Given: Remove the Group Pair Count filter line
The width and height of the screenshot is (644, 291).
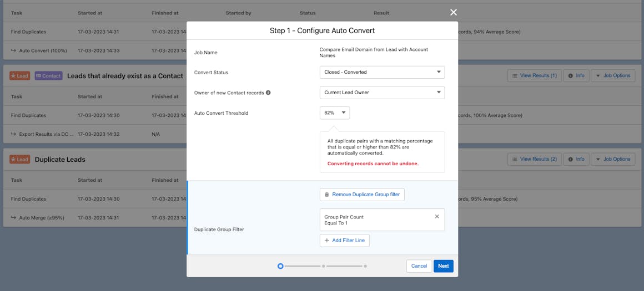Looking at the screenshot, I should coord(436,217).
